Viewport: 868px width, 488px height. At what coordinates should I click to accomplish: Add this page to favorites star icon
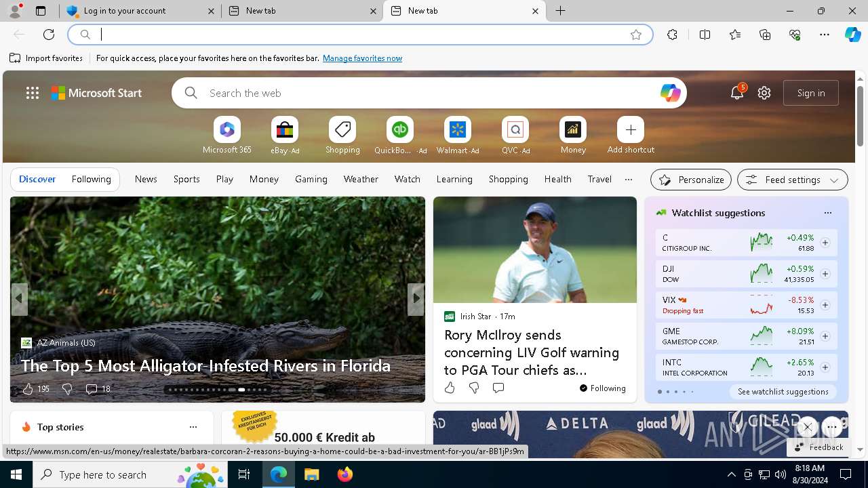point(636,35)
